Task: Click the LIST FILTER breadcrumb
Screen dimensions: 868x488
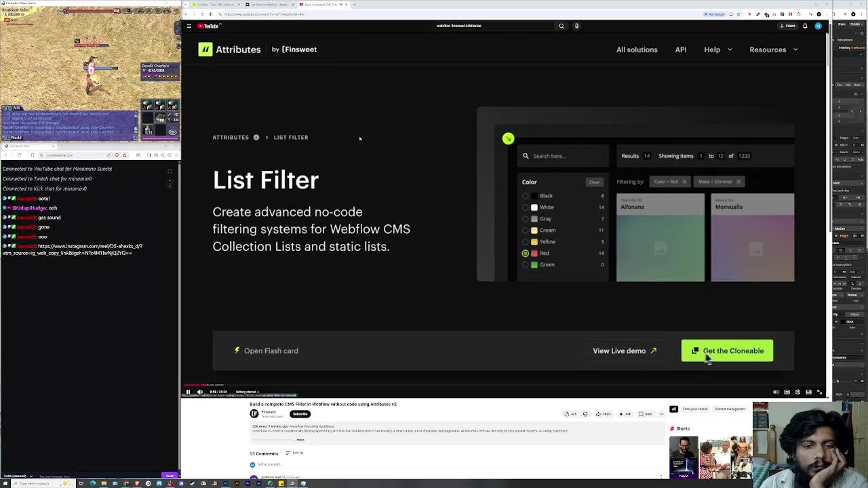Action: pyautogui.click(x=291, y=138)
